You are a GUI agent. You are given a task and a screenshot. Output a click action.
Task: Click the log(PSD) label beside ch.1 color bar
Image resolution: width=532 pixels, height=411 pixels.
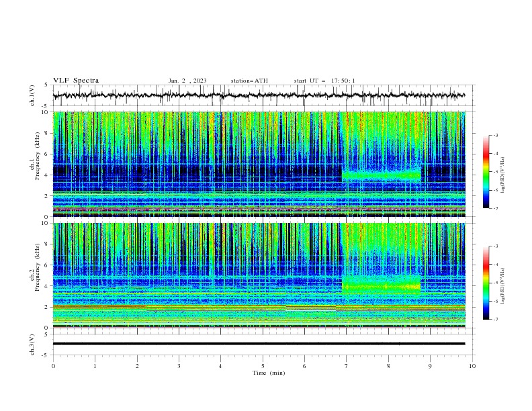(x=502, y=175)
